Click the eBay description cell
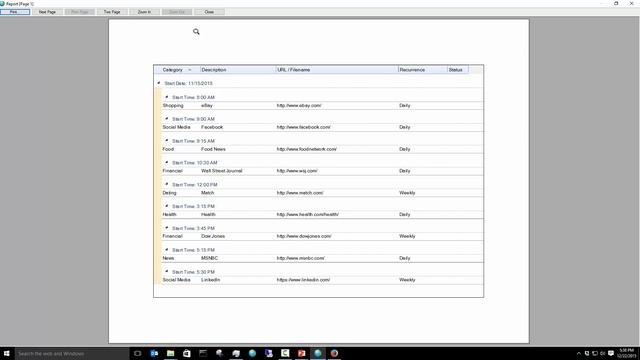The width and height of the screenshot is (640, 360). tap(207, 105)
